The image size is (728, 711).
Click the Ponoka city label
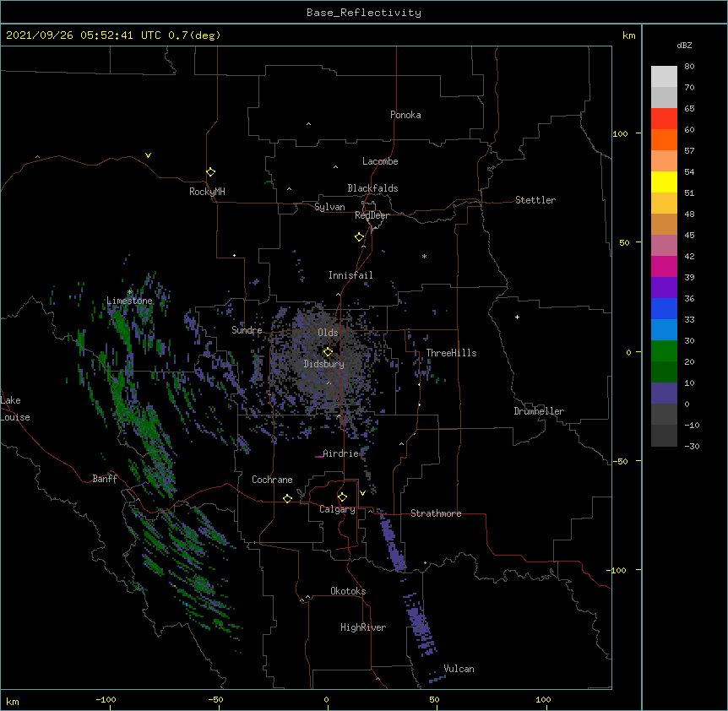(405, 115)
